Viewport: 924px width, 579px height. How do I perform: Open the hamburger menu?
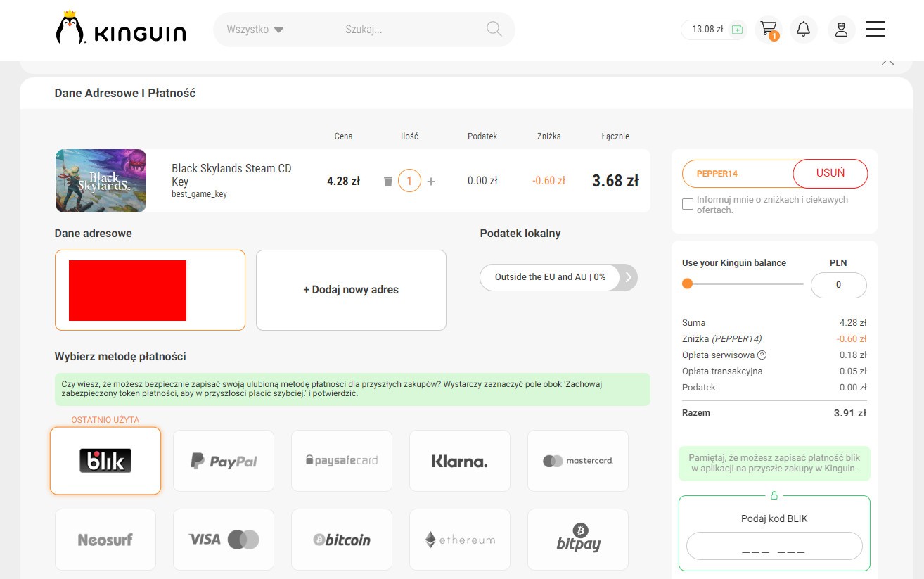click(875, 29)
